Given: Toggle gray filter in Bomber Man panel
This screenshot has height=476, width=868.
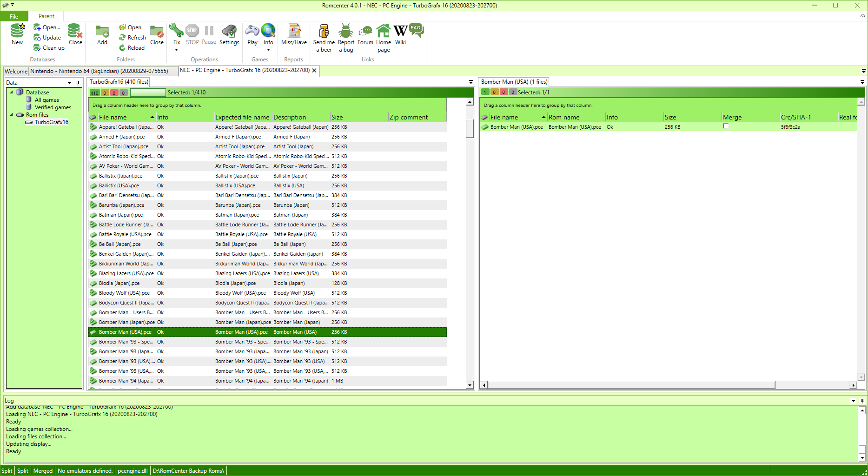Looking at the screenshot, I should (x=513, y=92).
